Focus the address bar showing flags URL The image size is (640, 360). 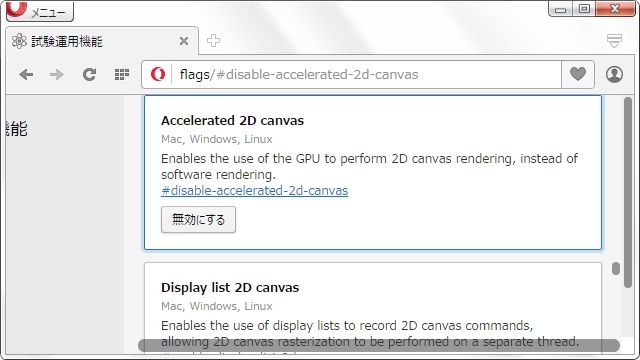pos(351,74)
